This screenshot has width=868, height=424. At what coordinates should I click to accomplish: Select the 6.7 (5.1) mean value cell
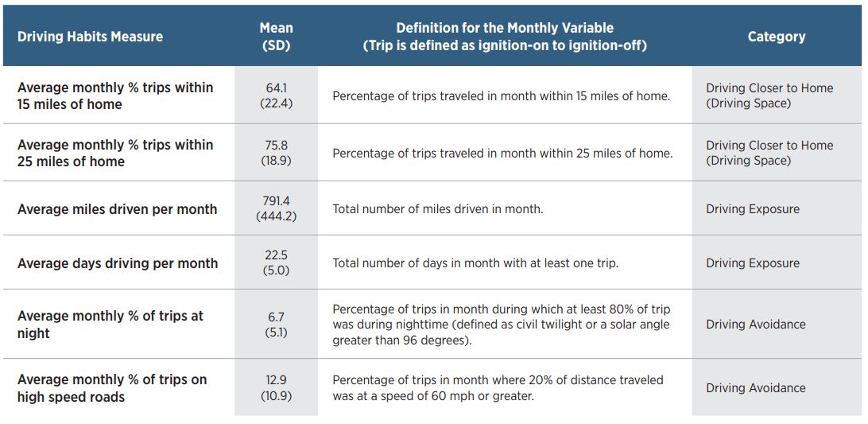click(x=276, y=325)
